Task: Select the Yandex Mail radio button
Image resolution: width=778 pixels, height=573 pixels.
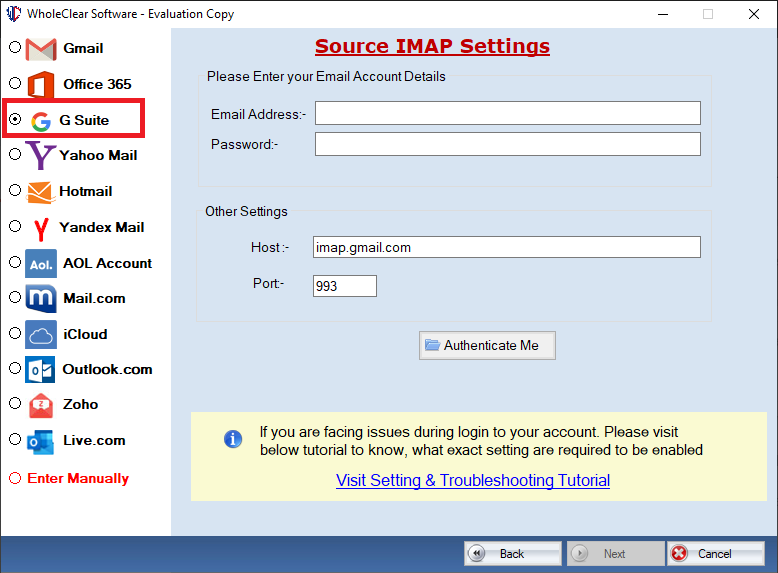Action: click(15, 226)
